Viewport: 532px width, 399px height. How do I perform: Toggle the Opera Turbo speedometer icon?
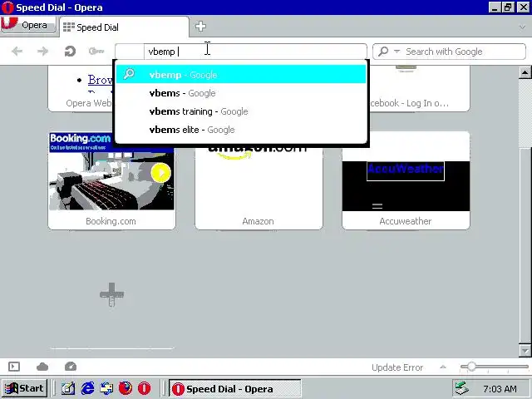[71, 367]
